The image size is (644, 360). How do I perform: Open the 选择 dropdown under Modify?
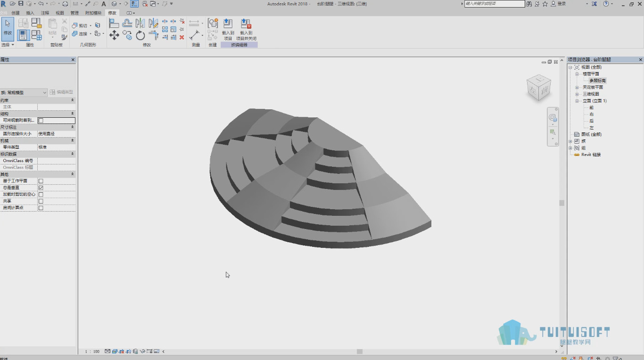pyautogui.click(x=8, y=45)
